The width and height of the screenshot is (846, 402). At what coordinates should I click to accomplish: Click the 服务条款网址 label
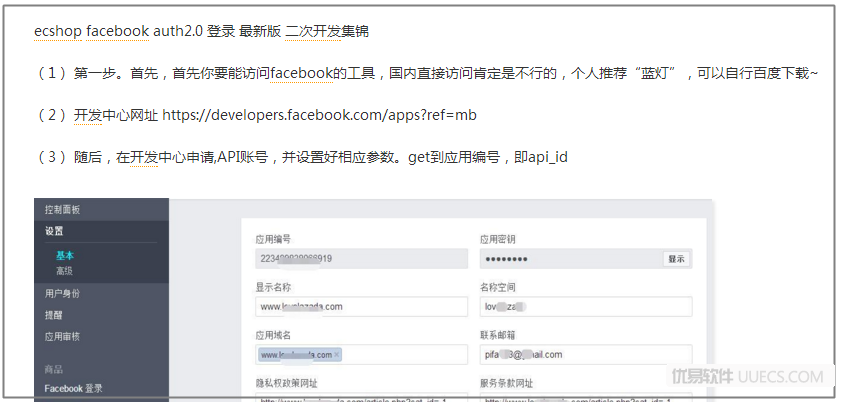[x=507, y=384]
